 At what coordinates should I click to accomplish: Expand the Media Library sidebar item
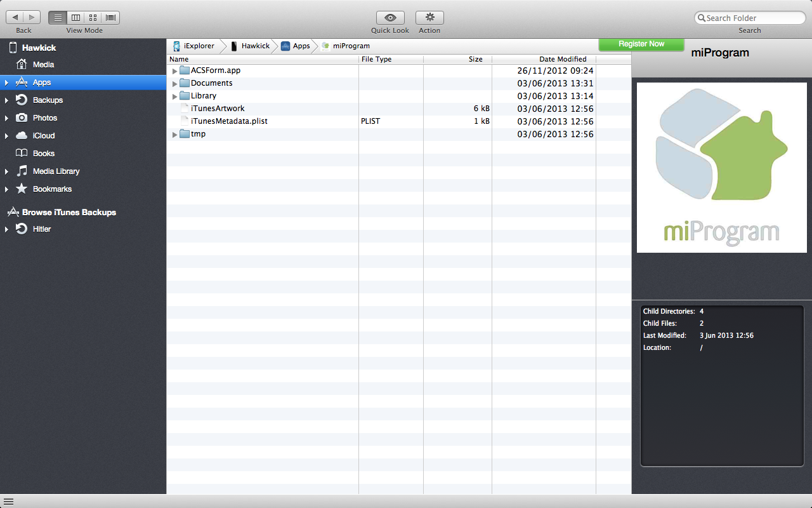pyautogui.click(x=6, y=171)
